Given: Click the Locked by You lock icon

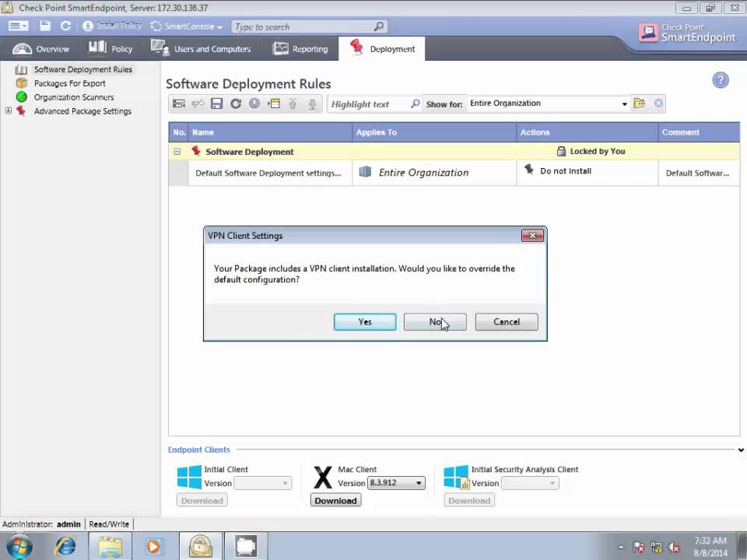Looking at the screenshot, I should [x=561, y=151].
